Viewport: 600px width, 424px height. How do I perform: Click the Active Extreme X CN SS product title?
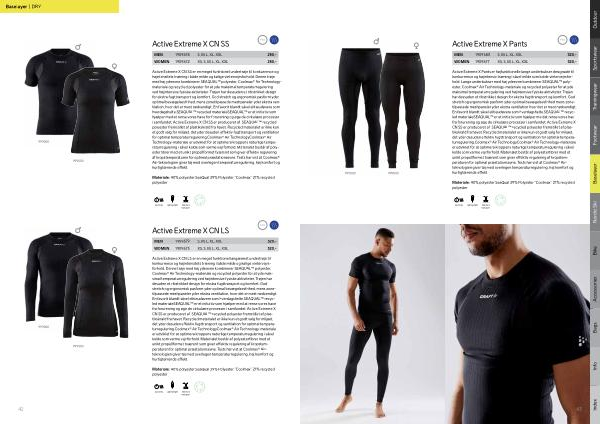(x=191, y=44)
